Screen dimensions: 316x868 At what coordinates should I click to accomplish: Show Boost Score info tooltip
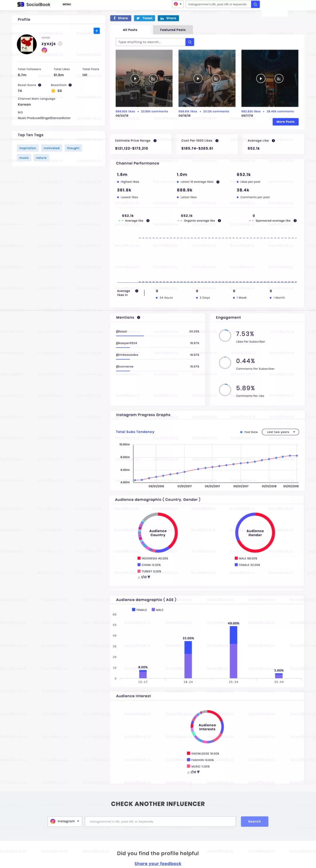pos(40,85)
